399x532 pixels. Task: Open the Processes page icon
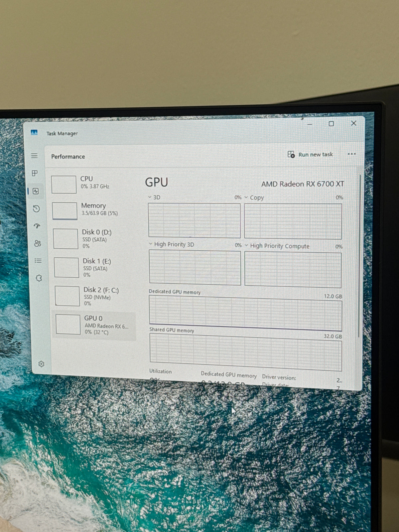[x=35, y=173]
